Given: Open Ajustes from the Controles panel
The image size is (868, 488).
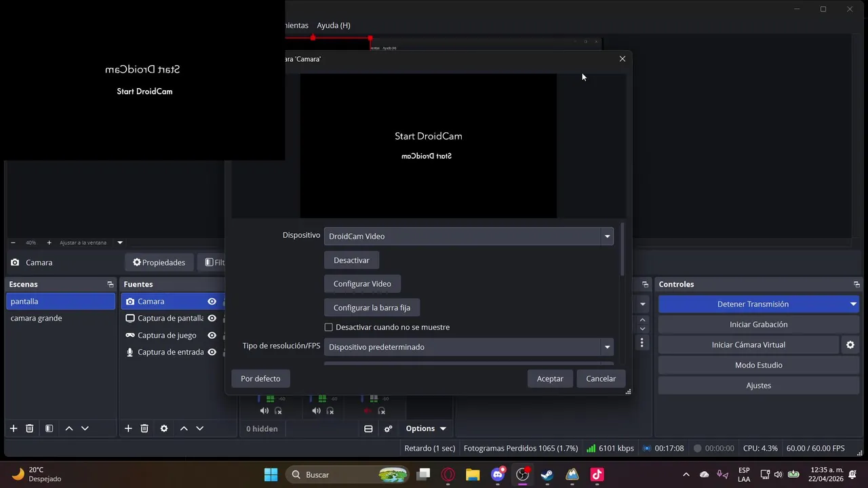Looking at the screenshot, I should click(759, 386).
